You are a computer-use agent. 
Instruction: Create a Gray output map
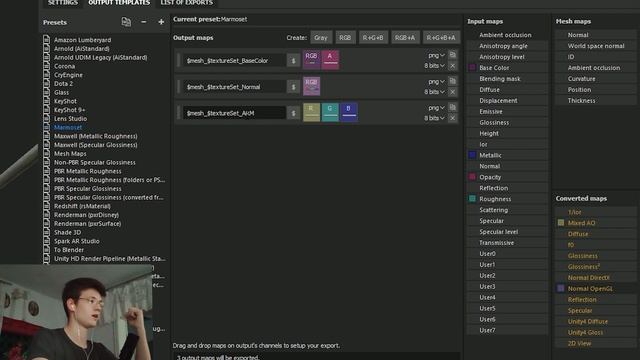coord(321,38)
